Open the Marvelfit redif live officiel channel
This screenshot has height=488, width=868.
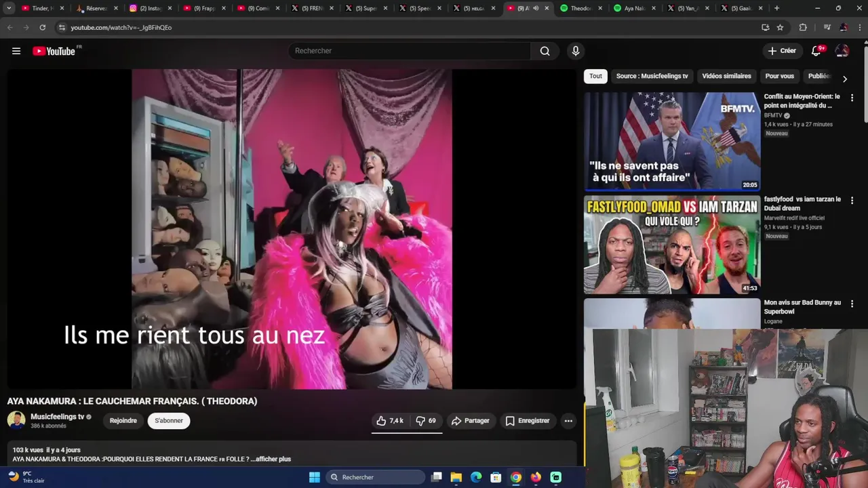point(794,218)
